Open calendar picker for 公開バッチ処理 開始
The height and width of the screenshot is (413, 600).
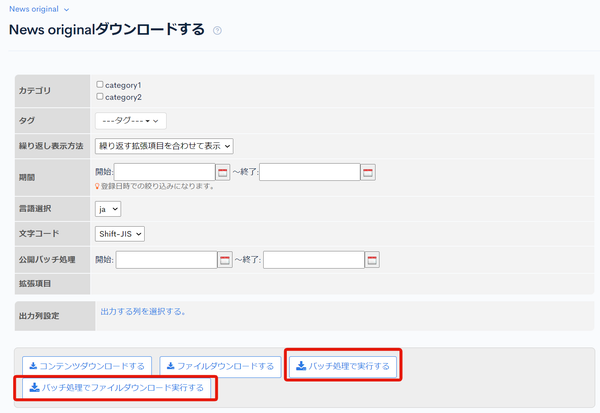(225, 260)
